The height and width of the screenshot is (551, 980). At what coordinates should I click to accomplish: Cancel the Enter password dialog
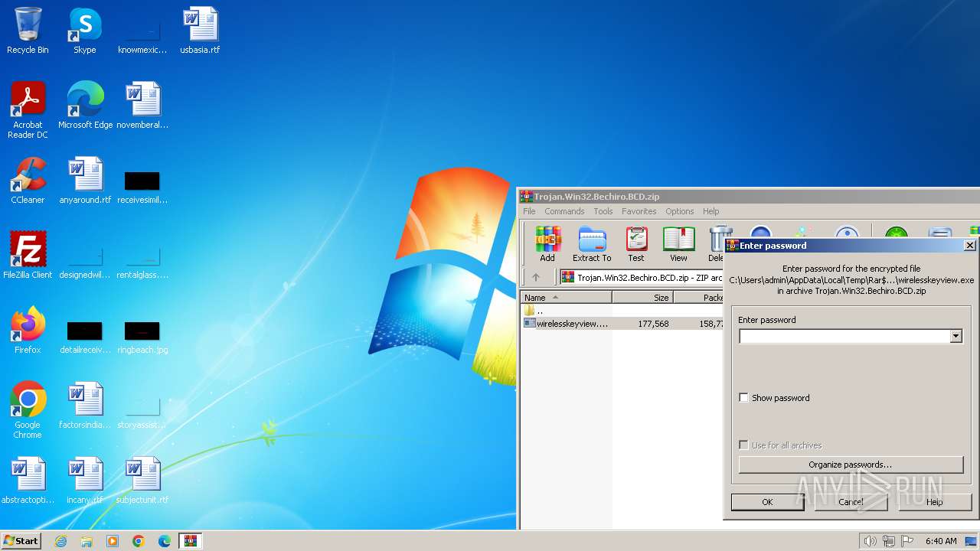[851, 502]
